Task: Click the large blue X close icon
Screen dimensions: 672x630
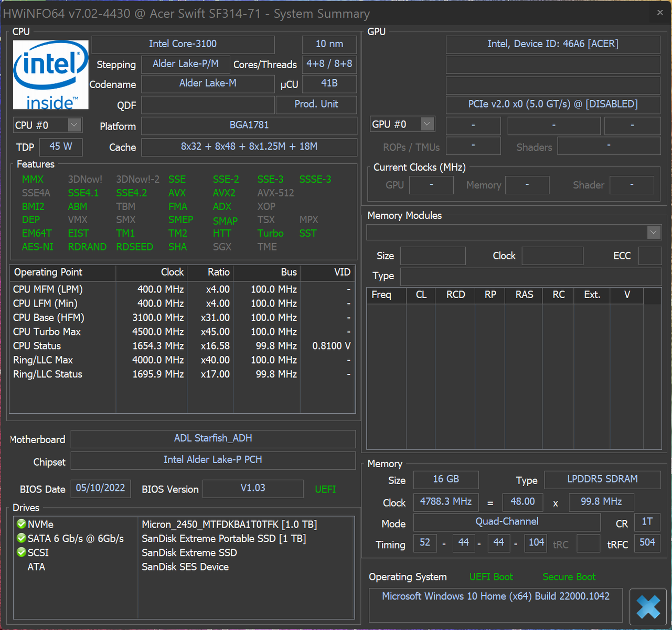Action: click(x=648, y=607)
